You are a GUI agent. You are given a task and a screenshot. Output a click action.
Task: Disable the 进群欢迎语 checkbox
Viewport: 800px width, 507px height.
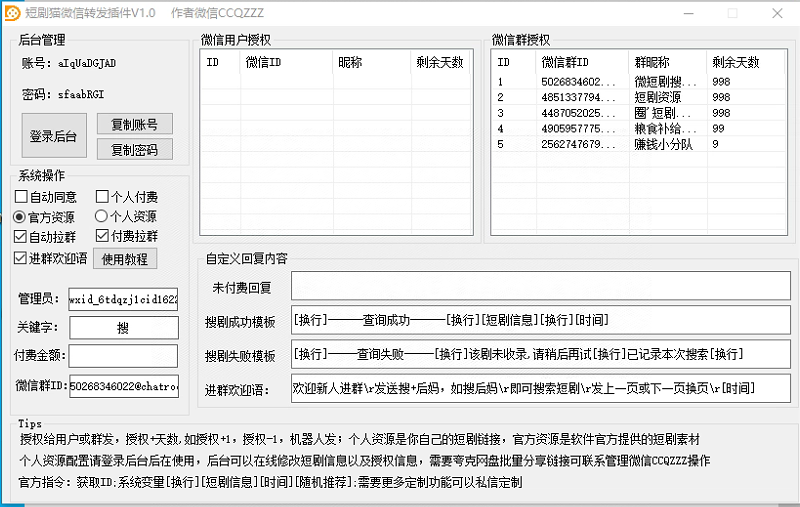coord(21,258)
